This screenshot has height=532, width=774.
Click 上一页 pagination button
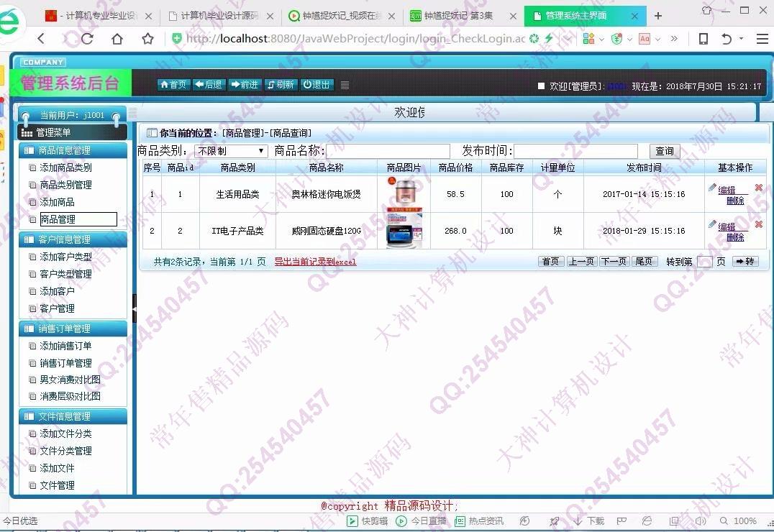point(581,262)
